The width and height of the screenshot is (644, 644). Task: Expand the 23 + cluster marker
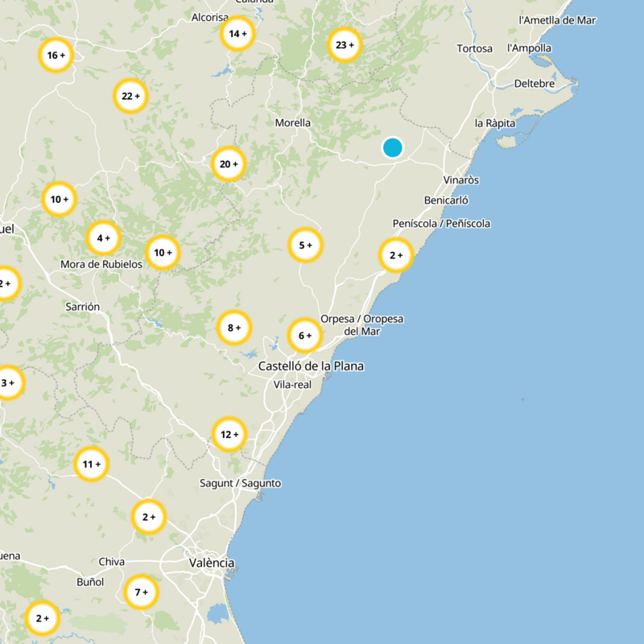(345, 45)
